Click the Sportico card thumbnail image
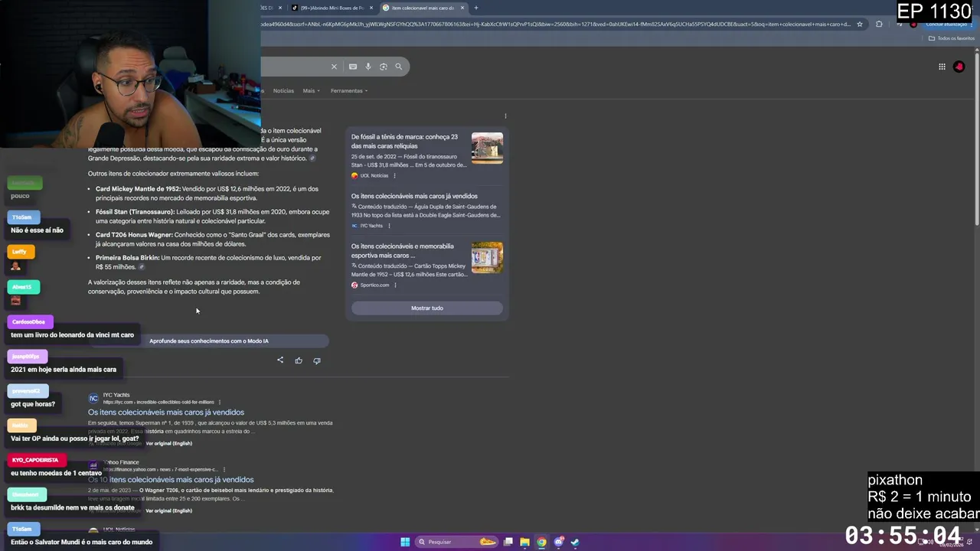This screenshot has width=980, height=551. 487,257
